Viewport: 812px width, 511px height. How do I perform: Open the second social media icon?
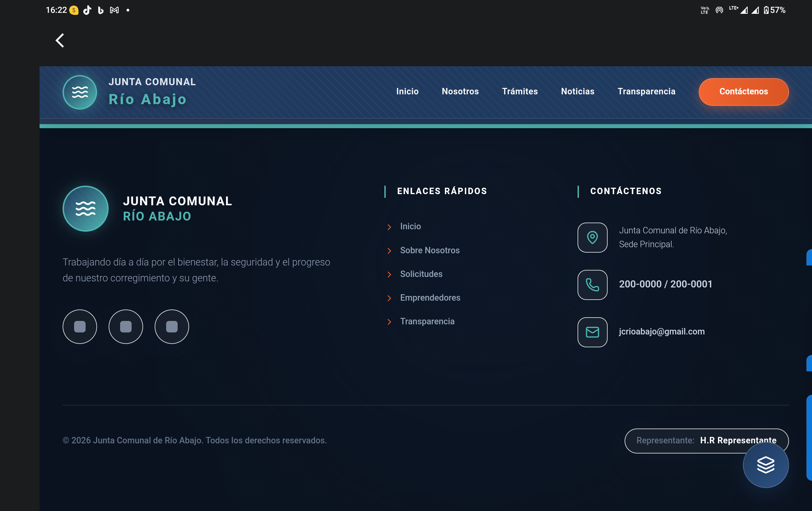pyautogui.click(x=126, y=327)
